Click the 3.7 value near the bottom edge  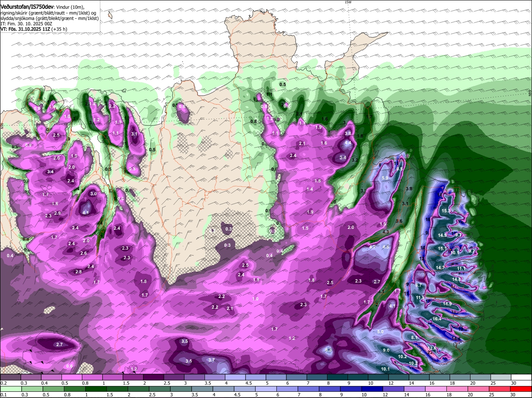(211, 360)
